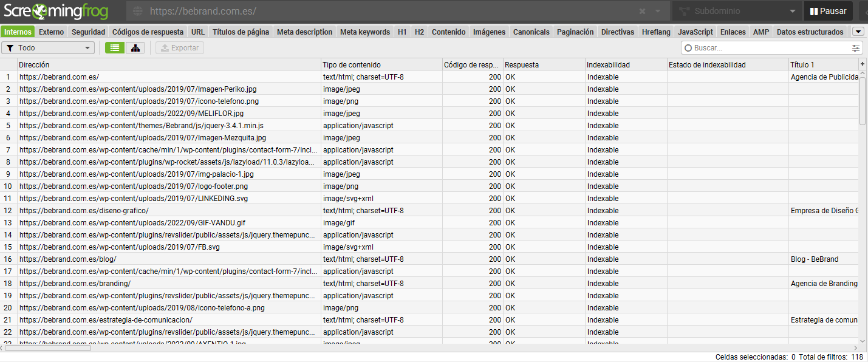Image resolution: width=868 pixels, height=362 pixels.
Task: Click the image/gif content type cell
Action: pyautogui.click(x=381, y=223)
